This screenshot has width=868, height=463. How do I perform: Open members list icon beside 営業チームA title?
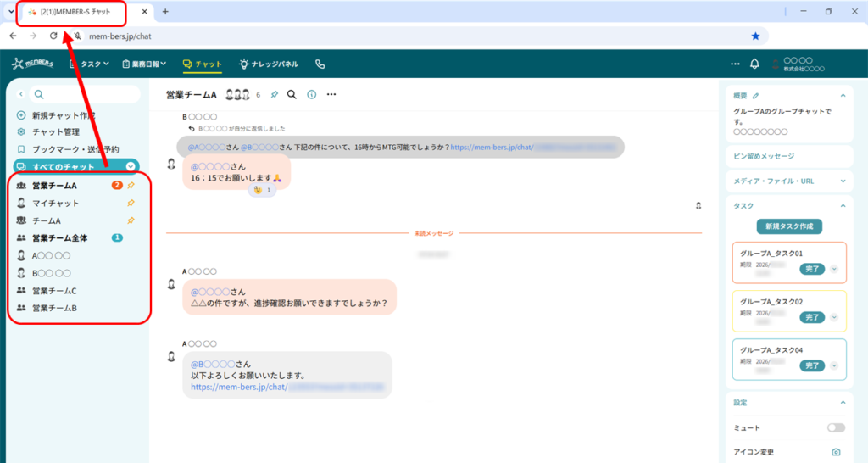[x=237, y=95]
